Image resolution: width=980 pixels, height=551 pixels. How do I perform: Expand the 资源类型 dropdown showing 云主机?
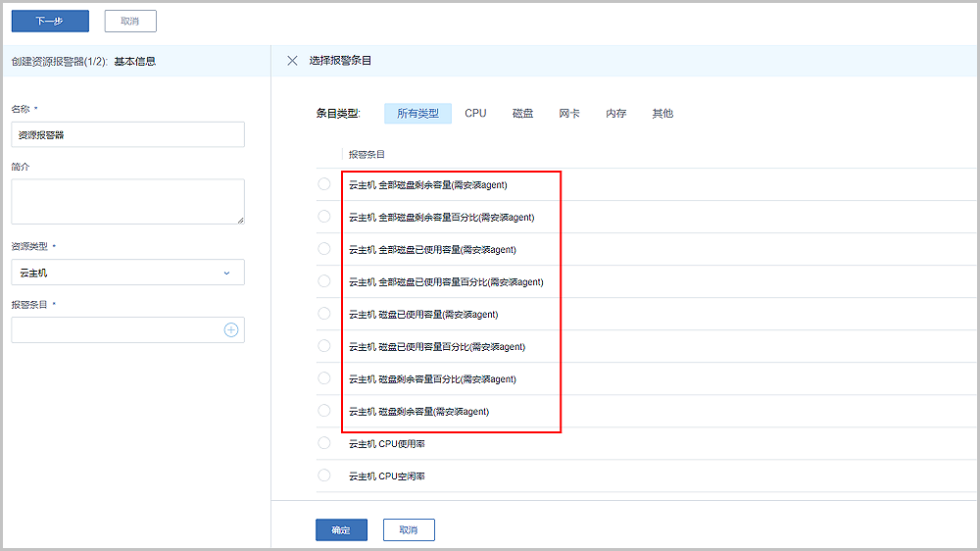click(x=127, y=273)
